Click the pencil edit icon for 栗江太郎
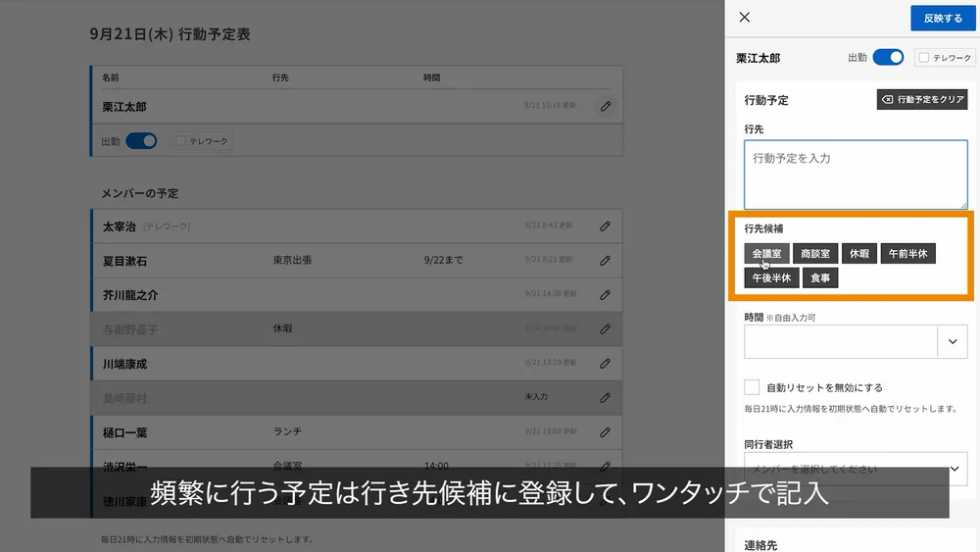The width and height of the screenshot is (980, 552). pos(606,106)
